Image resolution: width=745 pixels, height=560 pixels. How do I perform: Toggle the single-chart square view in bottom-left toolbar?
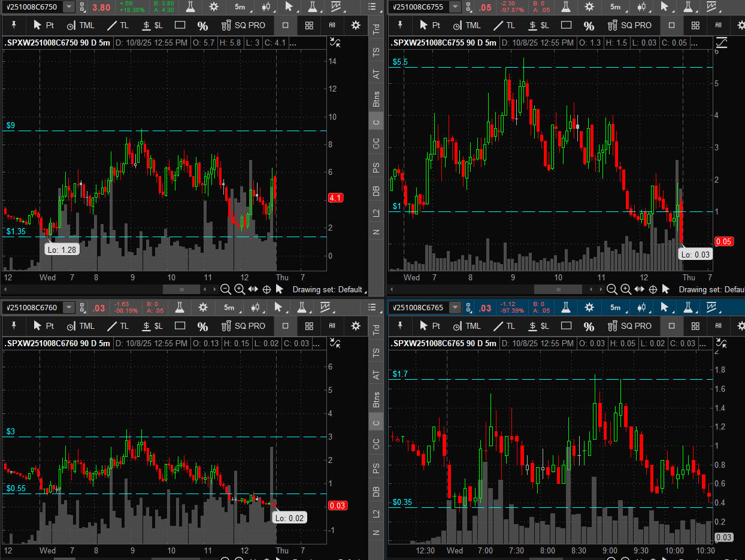[x=285, y=326]
